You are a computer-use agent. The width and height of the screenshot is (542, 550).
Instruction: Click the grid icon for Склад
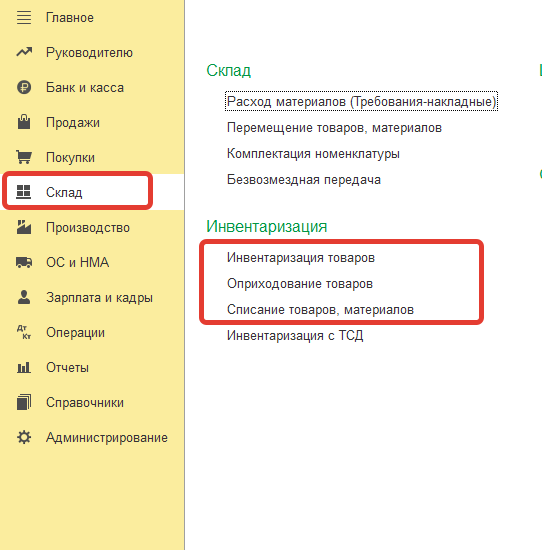pos(24,192)
